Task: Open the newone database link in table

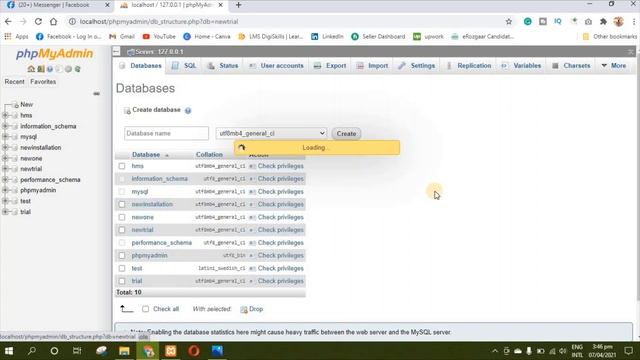Action: pyautogui.click(x=142, y=217)
